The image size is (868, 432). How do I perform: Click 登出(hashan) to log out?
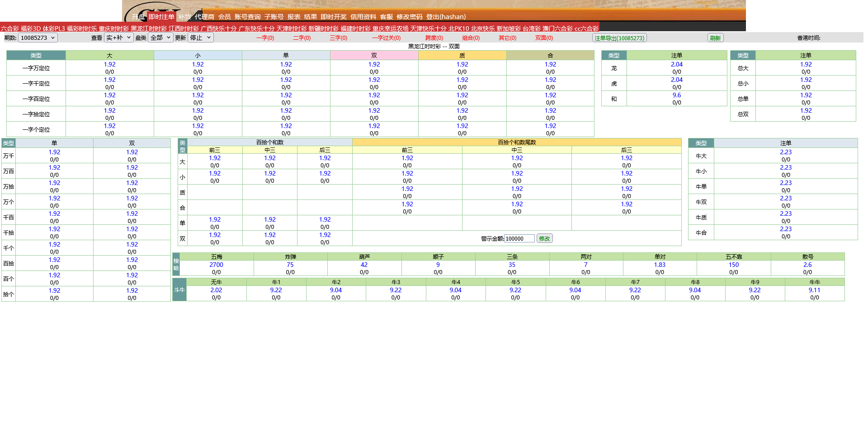446,17
